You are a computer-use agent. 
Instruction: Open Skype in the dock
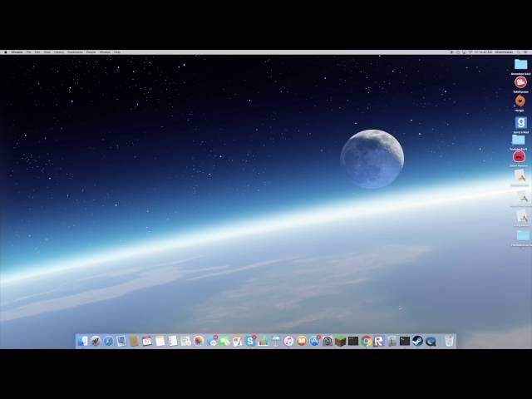[250, 341]
